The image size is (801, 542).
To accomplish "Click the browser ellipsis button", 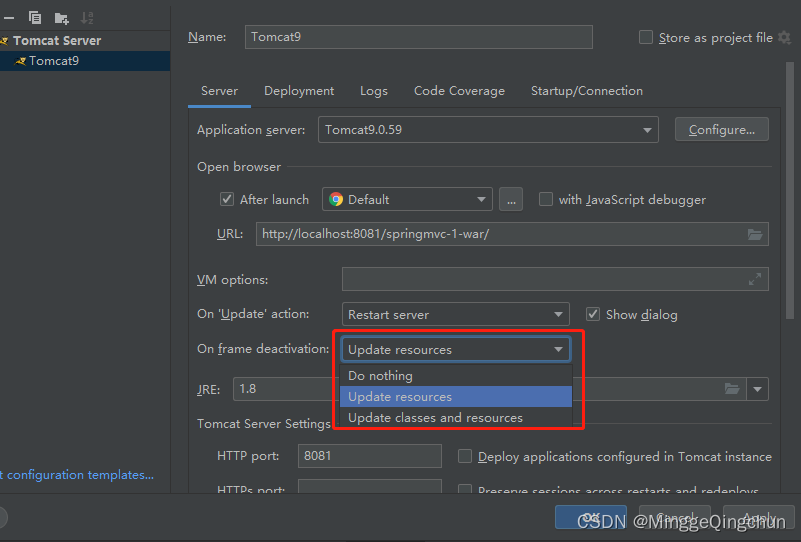I will click(x=511, y=199).
